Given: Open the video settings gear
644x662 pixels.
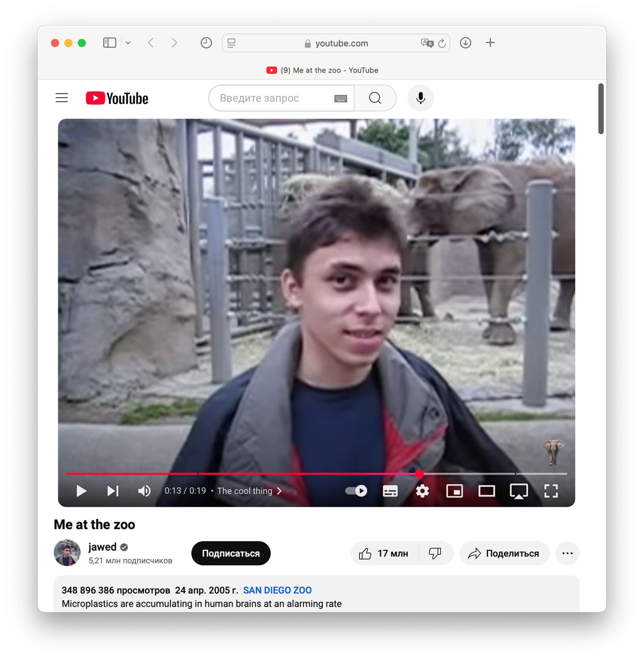Looking at the screenshot, I should 422,491.
